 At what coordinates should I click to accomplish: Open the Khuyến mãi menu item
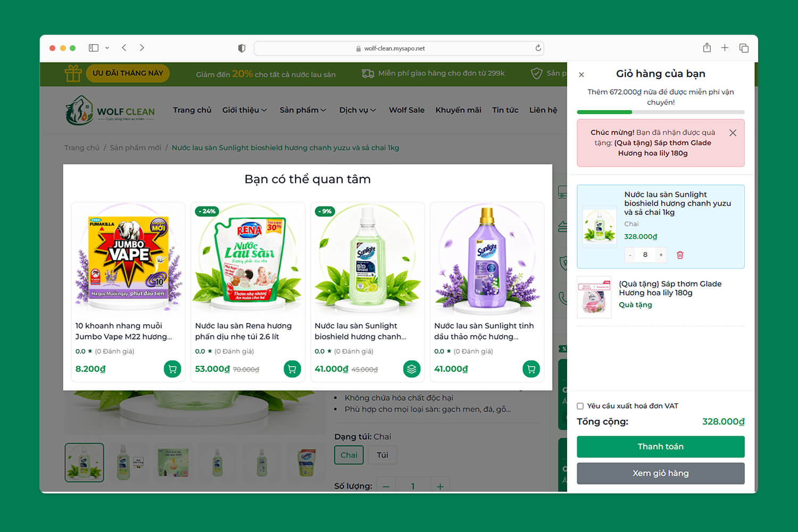[x=458, y=110]
